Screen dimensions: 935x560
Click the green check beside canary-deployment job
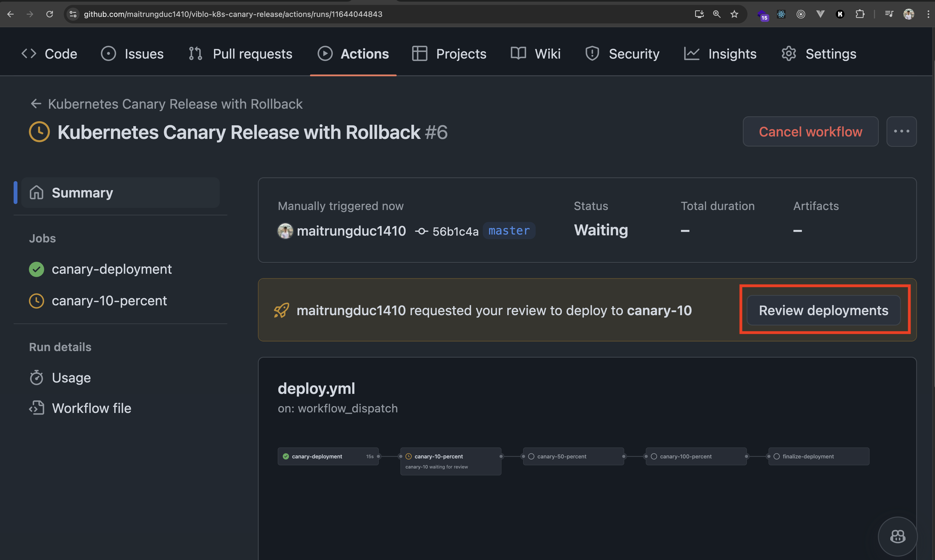(36, 269)
